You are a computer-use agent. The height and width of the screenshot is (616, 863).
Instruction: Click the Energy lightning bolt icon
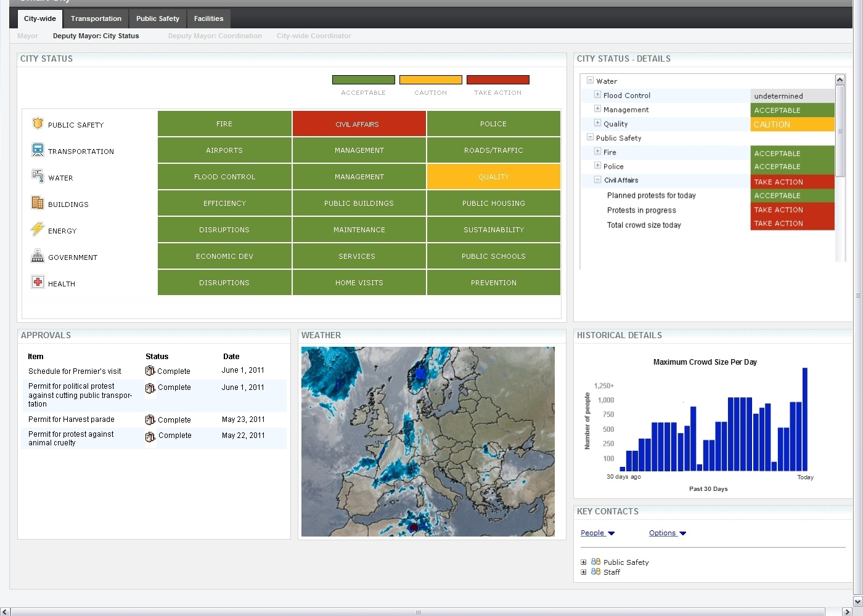click(x=38, y=229)
